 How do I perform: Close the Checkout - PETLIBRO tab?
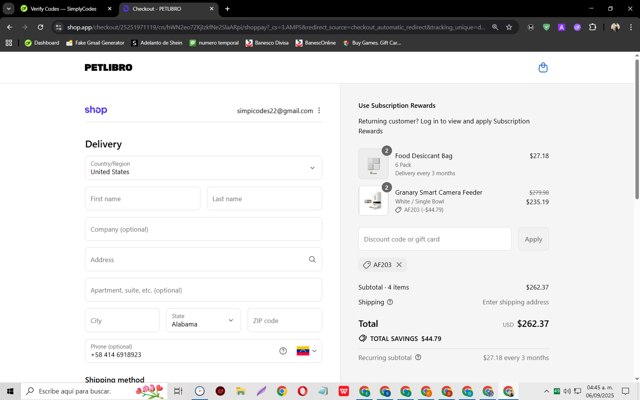click(x=211, y=9)
